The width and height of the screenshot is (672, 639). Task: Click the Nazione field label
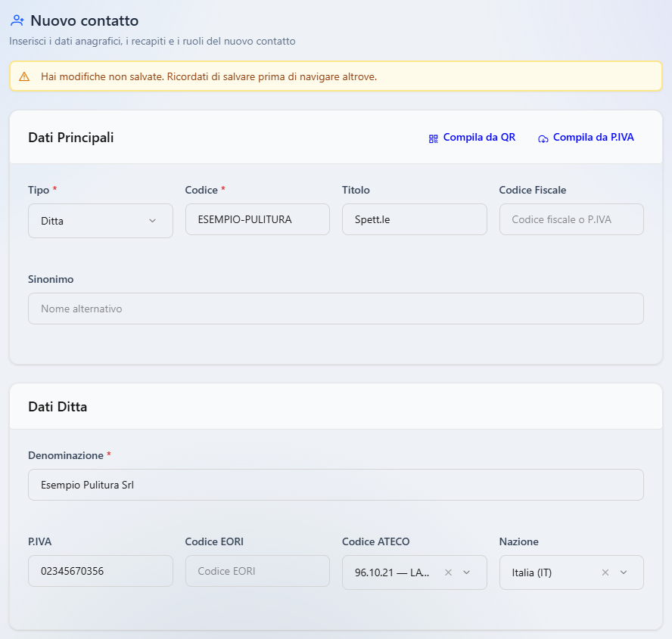519,541
